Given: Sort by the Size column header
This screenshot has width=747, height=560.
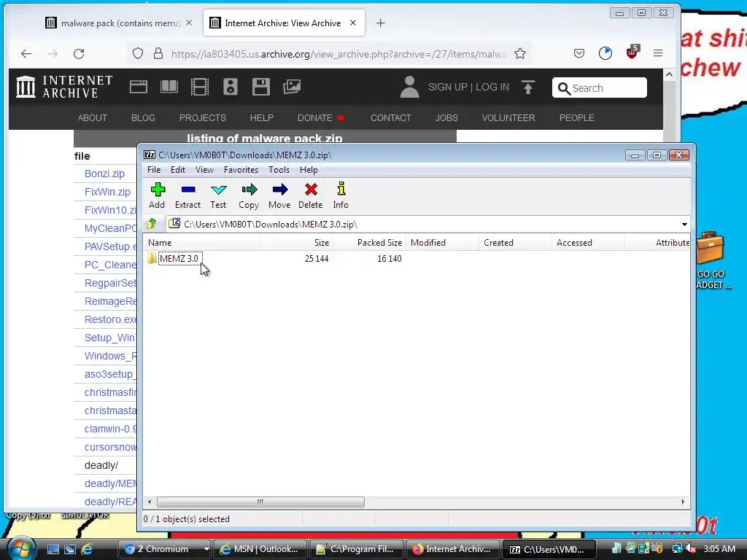Looking at the screenshot, I should click(296, 243).
